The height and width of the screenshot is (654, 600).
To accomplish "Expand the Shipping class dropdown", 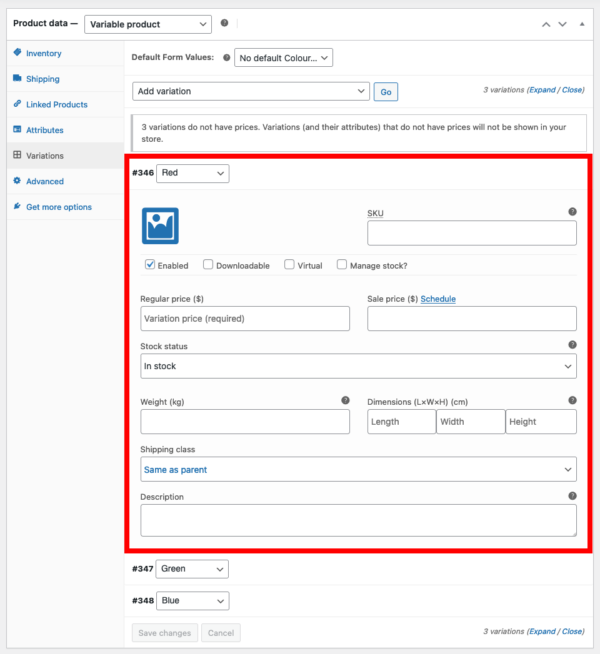I will [358, 469].
